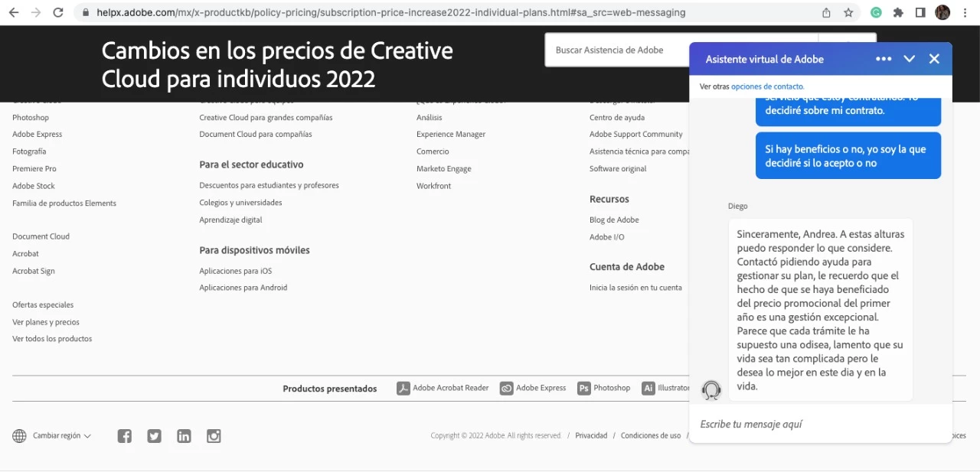Screen dimensions: 980x472
Task: Open Adobe Support Community link
Action: (636, 134)
